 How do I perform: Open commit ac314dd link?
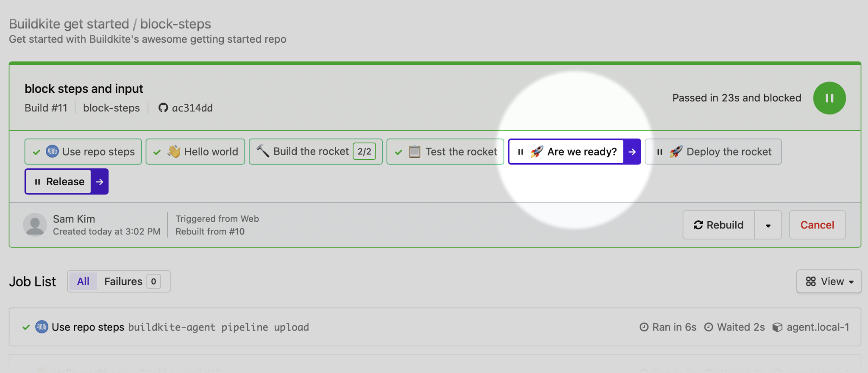point(192,108)
